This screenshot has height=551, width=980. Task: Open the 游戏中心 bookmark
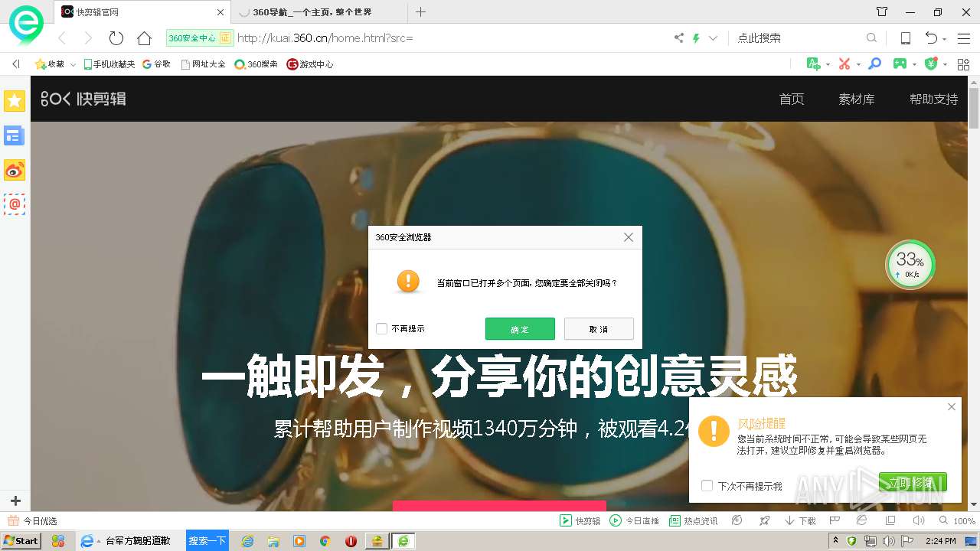tap(310, 64)
